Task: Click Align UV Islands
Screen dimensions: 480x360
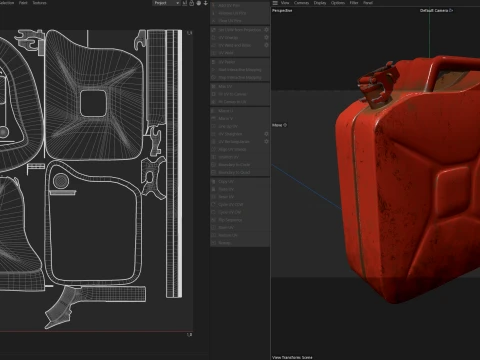Action: coord(240,149)
